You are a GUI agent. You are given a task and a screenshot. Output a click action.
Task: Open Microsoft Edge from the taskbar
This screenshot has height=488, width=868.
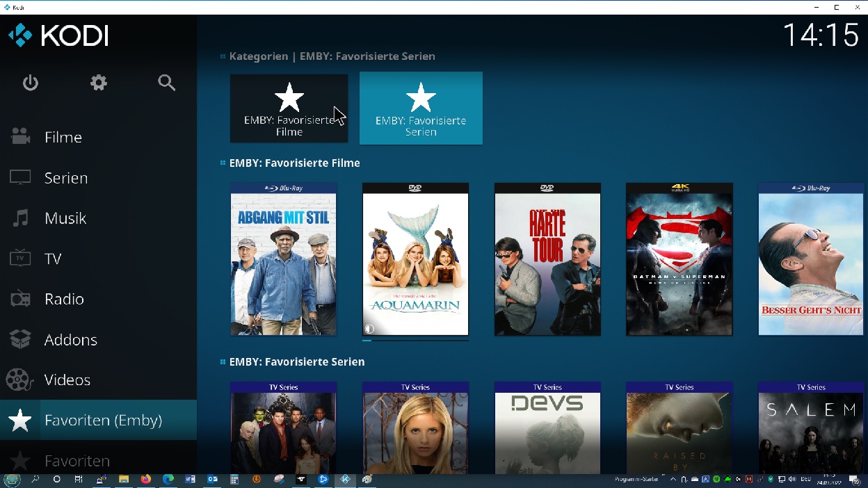[168, 480]
